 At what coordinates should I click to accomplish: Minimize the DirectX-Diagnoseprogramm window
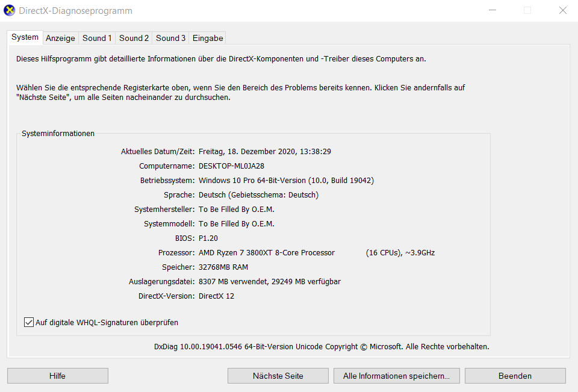[493, 10]
